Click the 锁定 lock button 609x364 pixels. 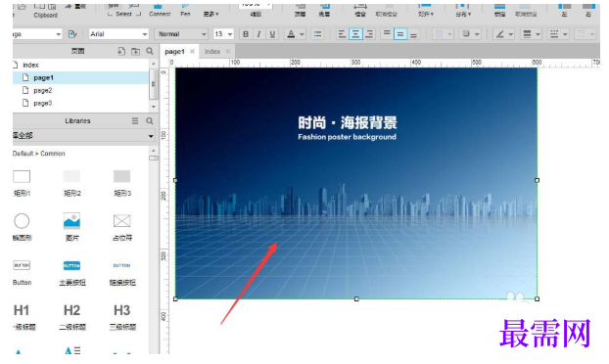coord(499,11)
